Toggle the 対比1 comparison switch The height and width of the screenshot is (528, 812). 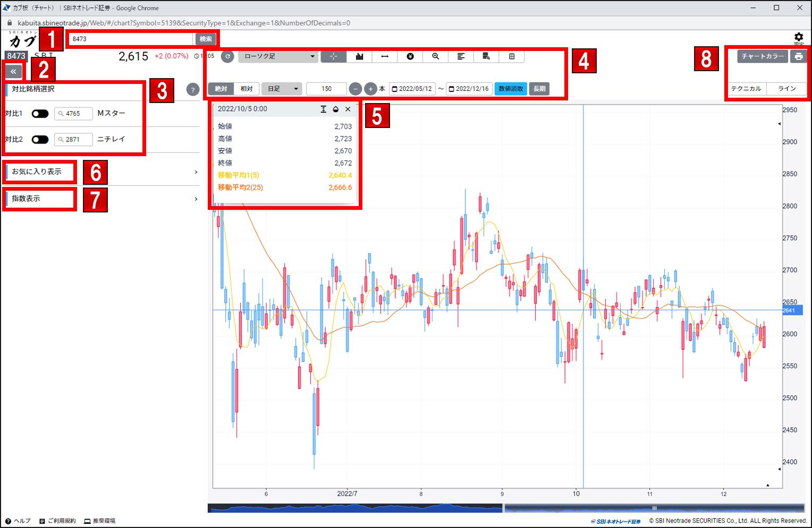click(x=40, y=114)
